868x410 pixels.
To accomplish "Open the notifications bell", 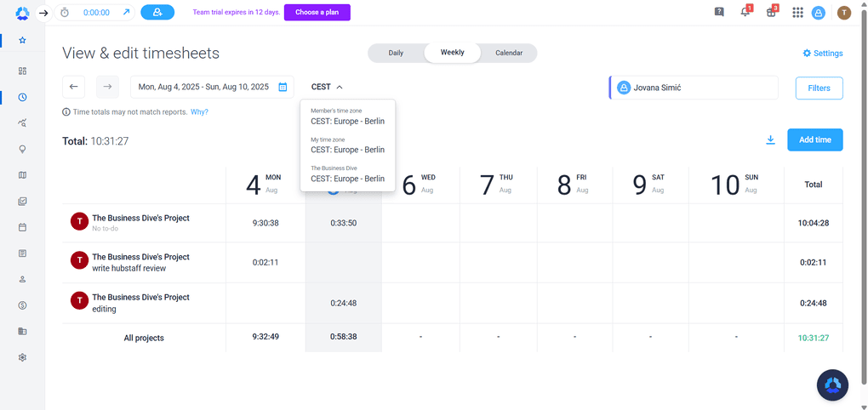I will click(x=745, y=12).
